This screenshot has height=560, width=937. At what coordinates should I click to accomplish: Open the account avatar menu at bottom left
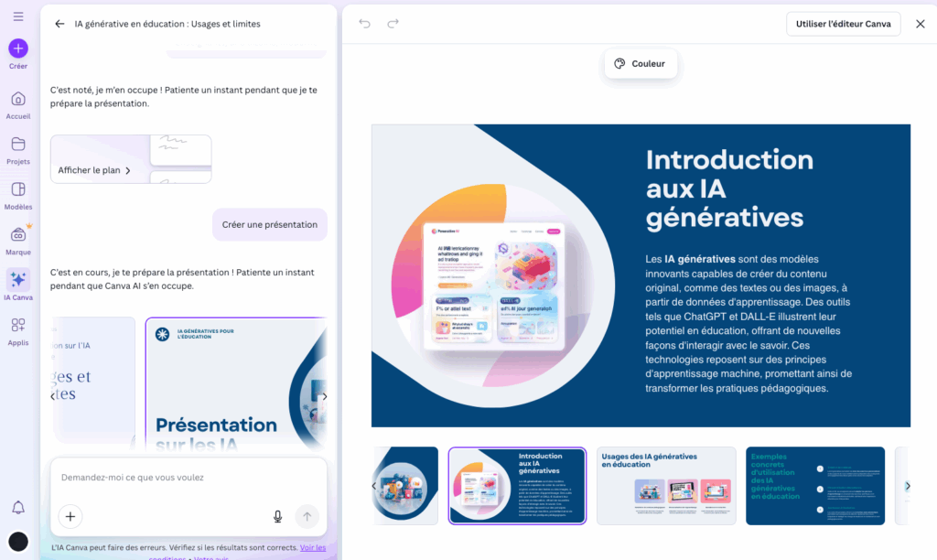pyautogui.click(x=16, y=540)
